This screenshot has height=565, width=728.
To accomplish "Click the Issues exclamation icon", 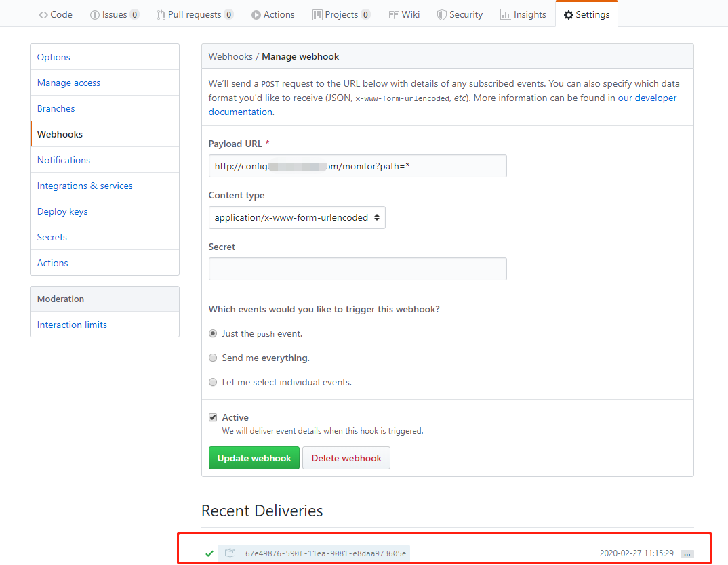I will [95, 15].
